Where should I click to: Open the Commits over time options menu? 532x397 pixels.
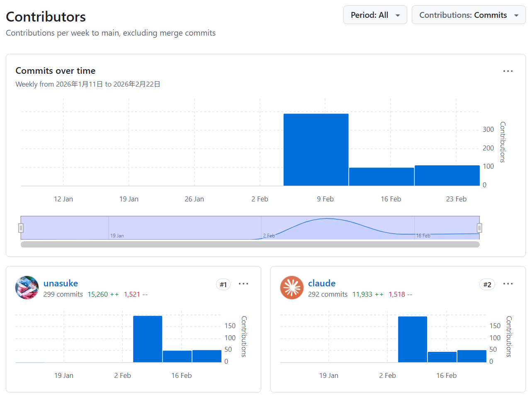point(508,71)
